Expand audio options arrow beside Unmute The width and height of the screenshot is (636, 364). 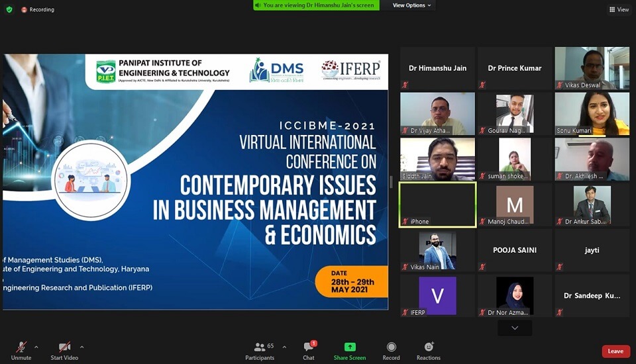click(x=36, y=347)
